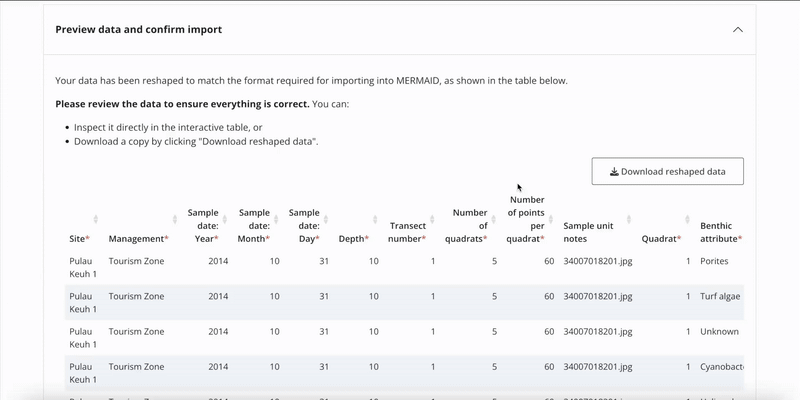Click 34007018201.jpg in the Porites row
Screen dimensions: 800x400
pyautogui.click(x=597, y=261)
